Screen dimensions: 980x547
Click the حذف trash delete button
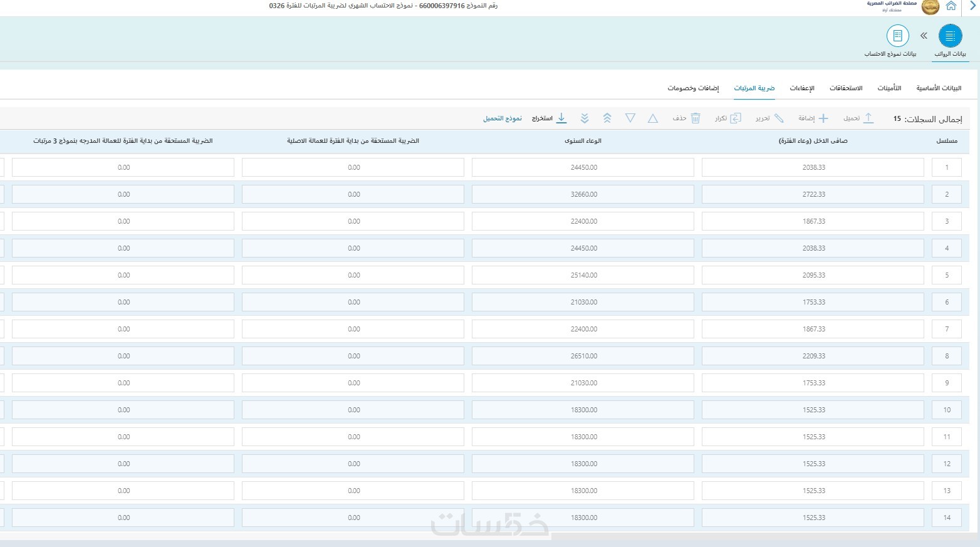point(687,118)
